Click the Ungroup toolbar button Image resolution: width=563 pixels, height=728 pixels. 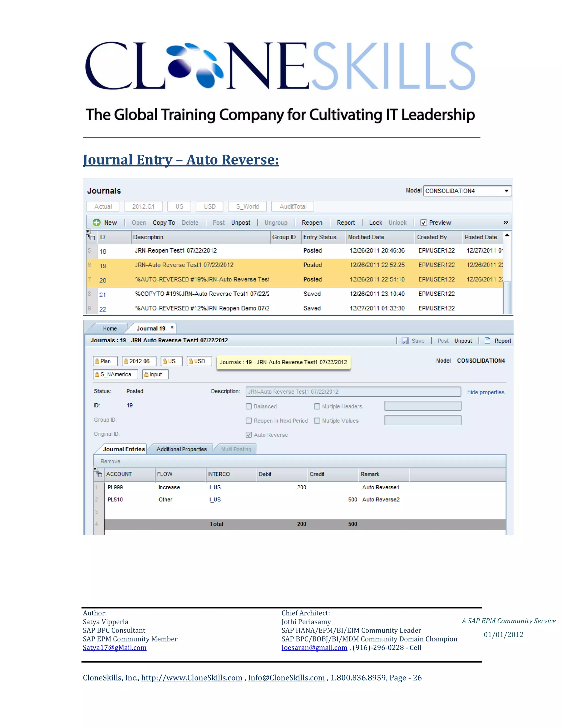coord(276,223)
